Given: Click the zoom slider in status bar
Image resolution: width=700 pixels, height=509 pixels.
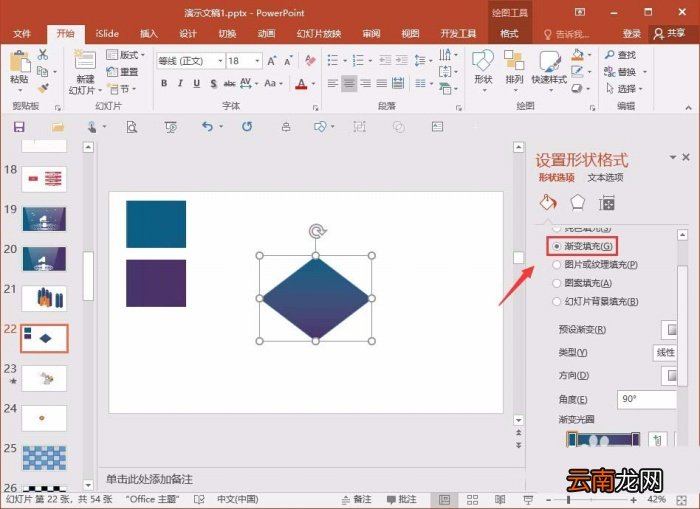Looking at the screenshot, I should pos(592,500).
